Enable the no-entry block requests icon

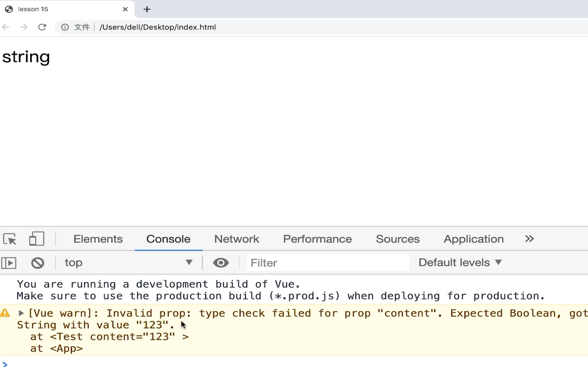pyautogui.click(x=37, y=263)
